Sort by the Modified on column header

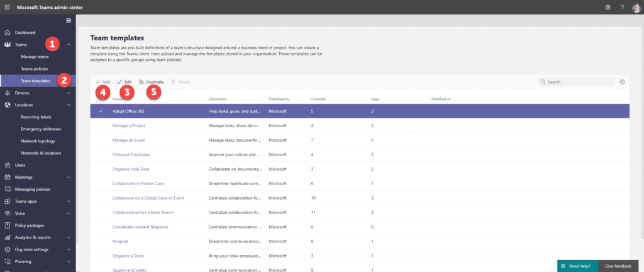point(441,99)
